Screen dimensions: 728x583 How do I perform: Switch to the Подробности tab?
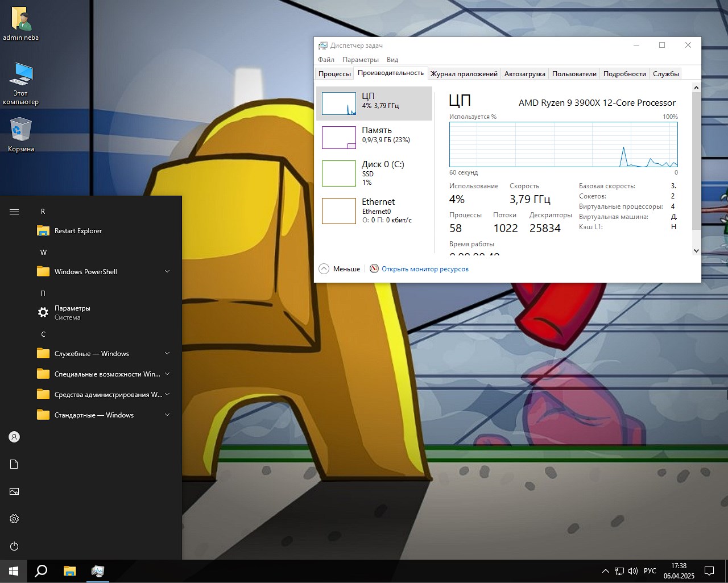pos(624,74)
